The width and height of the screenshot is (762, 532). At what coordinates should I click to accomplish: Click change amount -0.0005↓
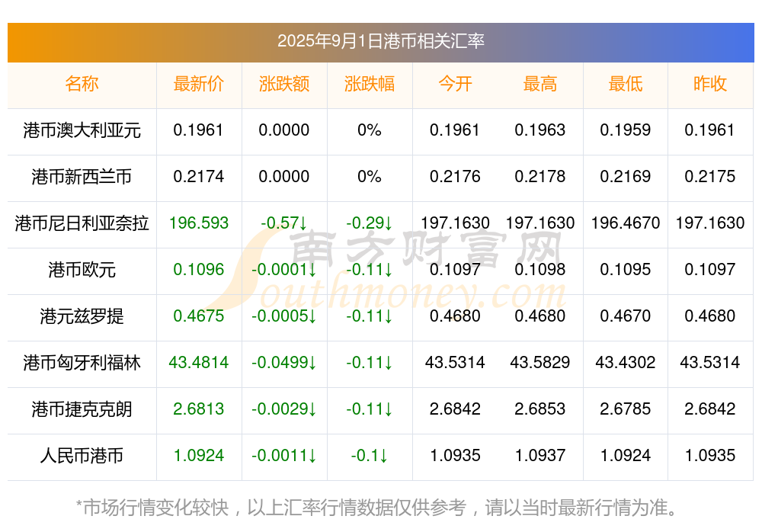(283, 316)
